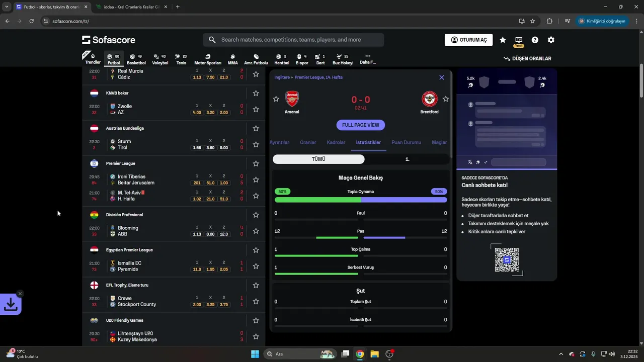Dismiss the floating download widget
The image size is (644, 362).
[20, 294]
